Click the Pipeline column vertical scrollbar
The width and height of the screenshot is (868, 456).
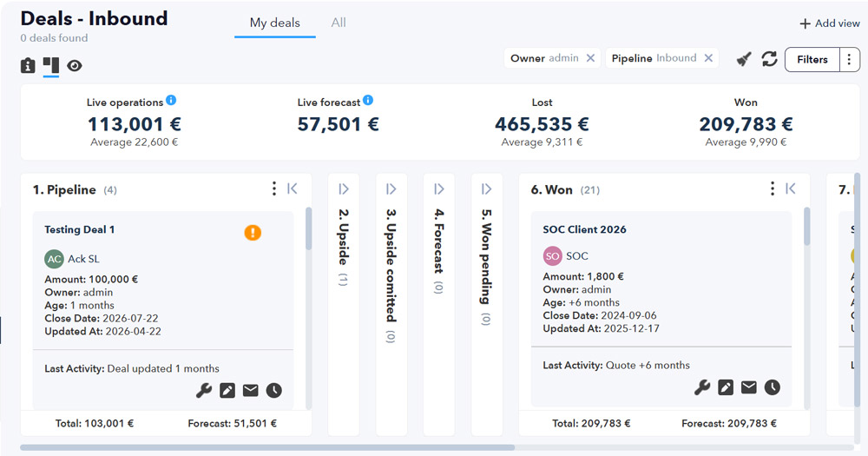(308, 228)
